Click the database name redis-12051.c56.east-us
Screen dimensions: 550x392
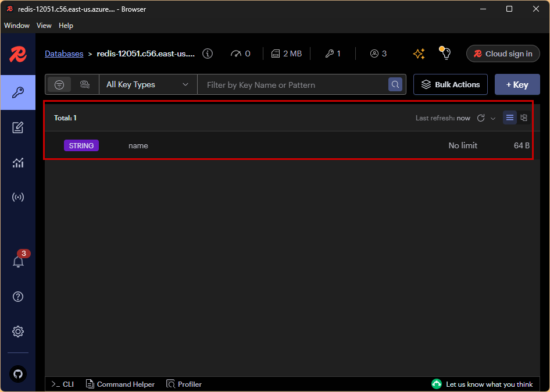point(145,54)
